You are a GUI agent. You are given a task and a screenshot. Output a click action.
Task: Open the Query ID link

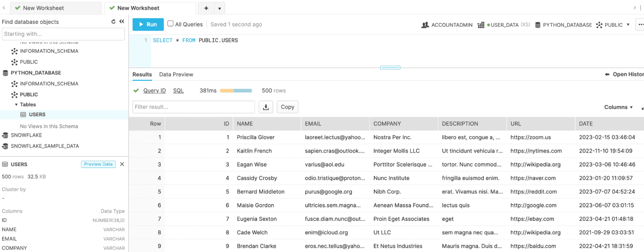pyautogui.click(x=155, y=91)
